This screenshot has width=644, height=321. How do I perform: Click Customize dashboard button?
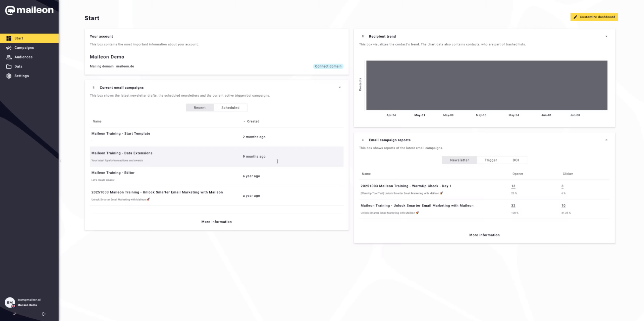pos(594,17)
